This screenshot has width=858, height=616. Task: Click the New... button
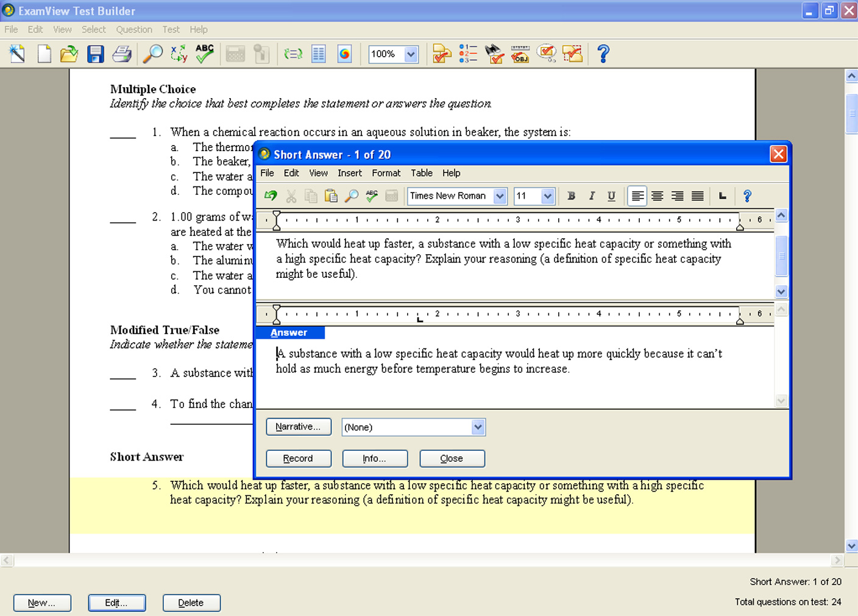pyautogui.click(x=42, y=603)
